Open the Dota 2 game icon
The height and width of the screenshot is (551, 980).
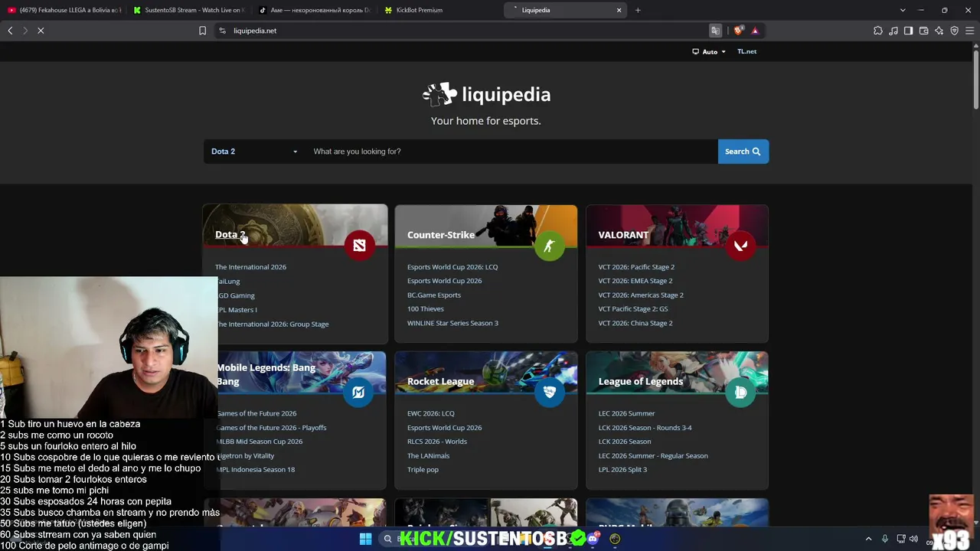point(359,245)
